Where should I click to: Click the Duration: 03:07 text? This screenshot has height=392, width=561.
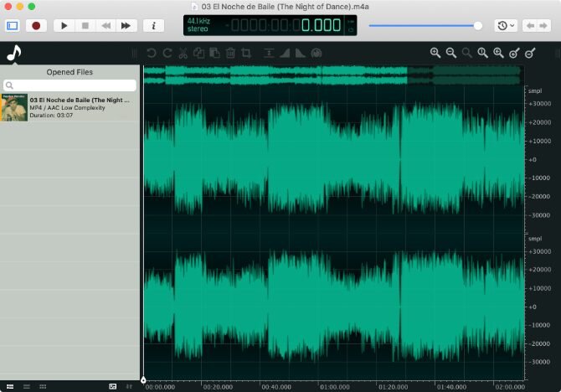click(51, 116)
